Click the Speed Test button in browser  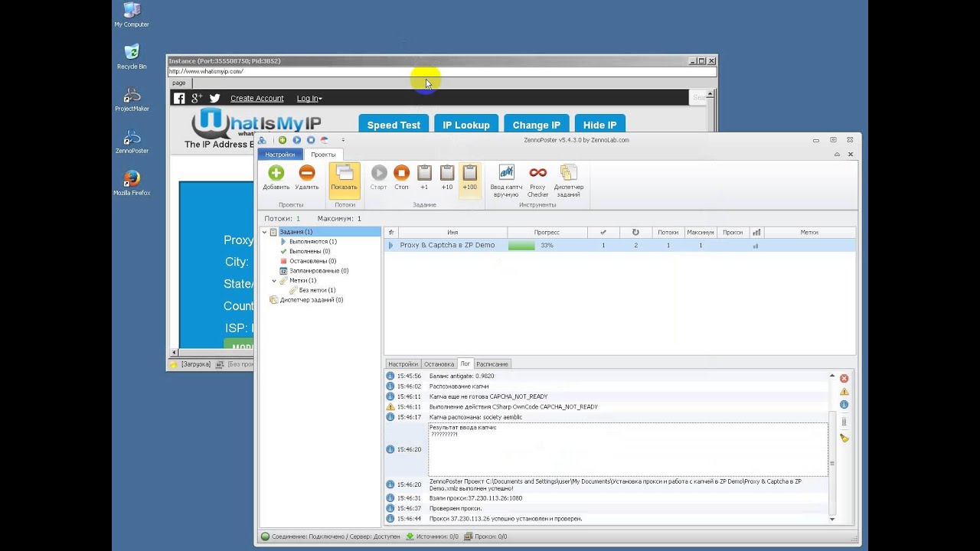(x=394, y=125)
